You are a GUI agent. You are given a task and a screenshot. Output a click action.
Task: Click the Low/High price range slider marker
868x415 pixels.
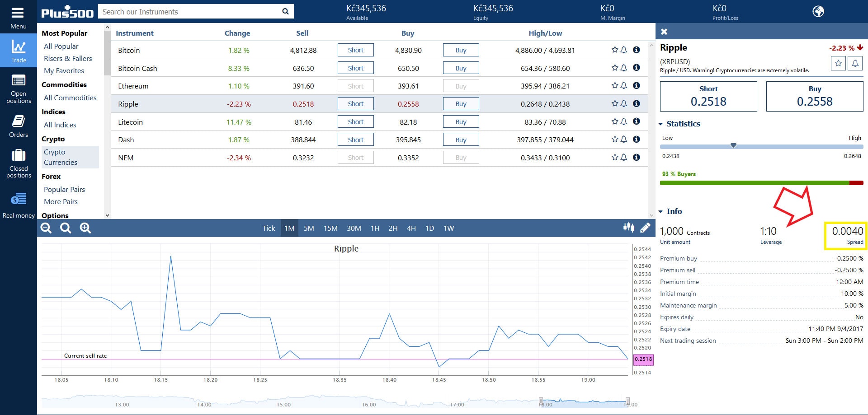pyautogui.click(x=733, y=145)
